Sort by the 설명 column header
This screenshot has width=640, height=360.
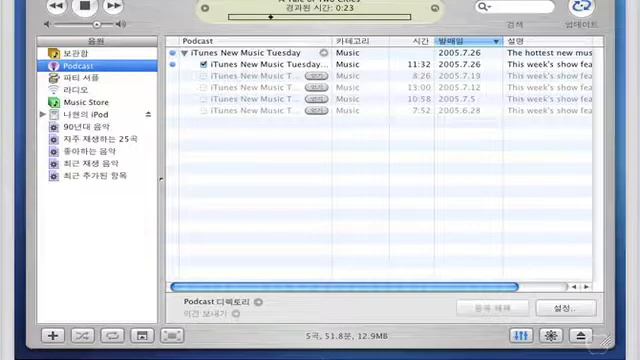coord(548,41)
